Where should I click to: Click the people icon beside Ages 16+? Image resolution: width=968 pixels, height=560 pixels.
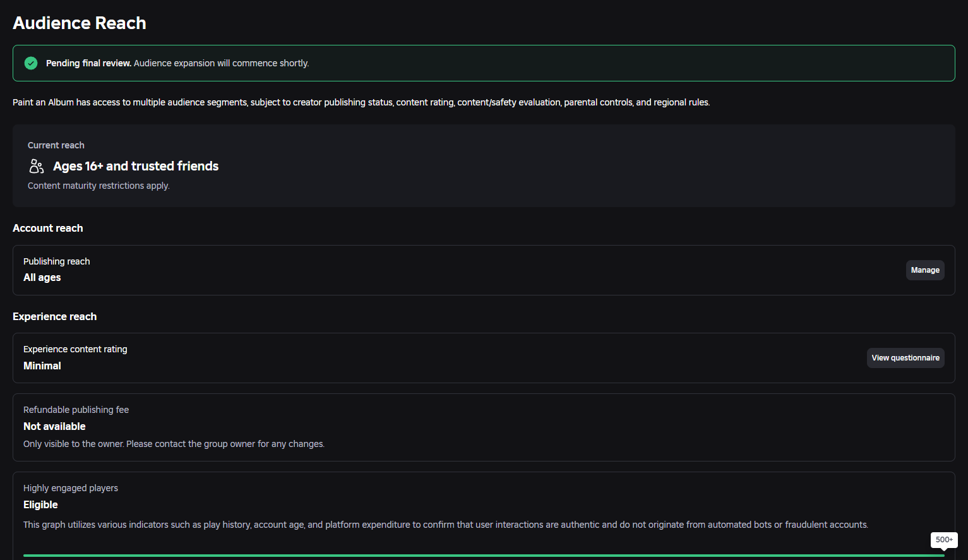click(37, 166)
